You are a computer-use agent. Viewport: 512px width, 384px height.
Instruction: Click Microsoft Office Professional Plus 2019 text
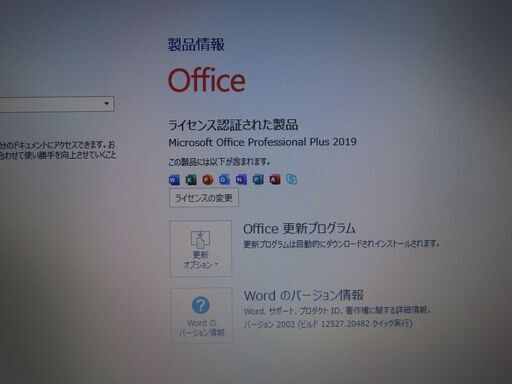coord(263,142)
